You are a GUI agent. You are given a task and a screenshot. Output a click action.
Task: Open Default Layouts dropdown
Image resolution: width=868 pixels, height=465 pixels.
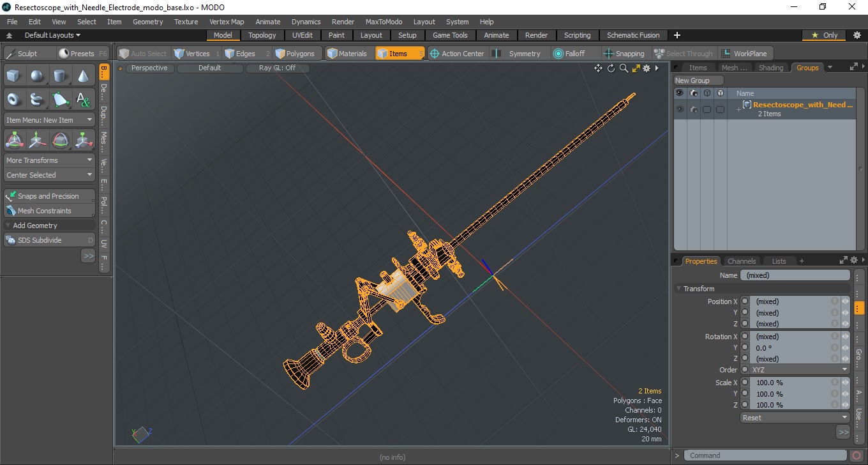53,35
